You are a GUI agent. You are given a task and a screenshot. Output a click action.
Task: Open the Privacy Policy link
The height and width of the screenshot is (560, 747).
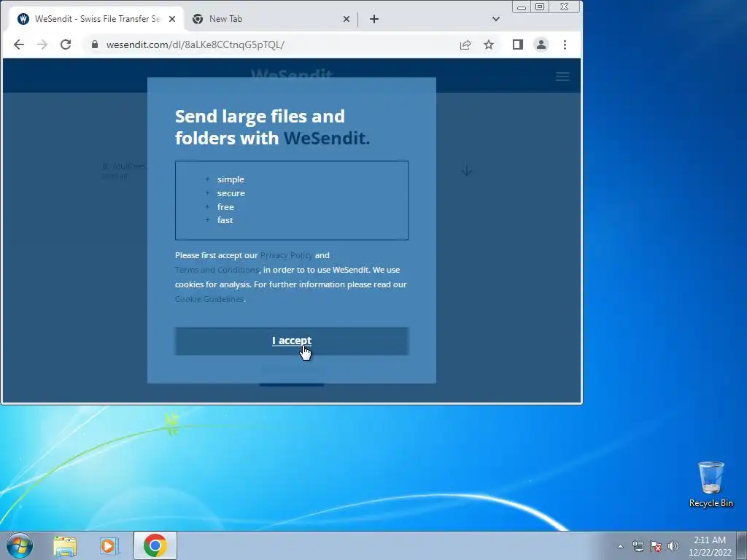coord(286,255)
